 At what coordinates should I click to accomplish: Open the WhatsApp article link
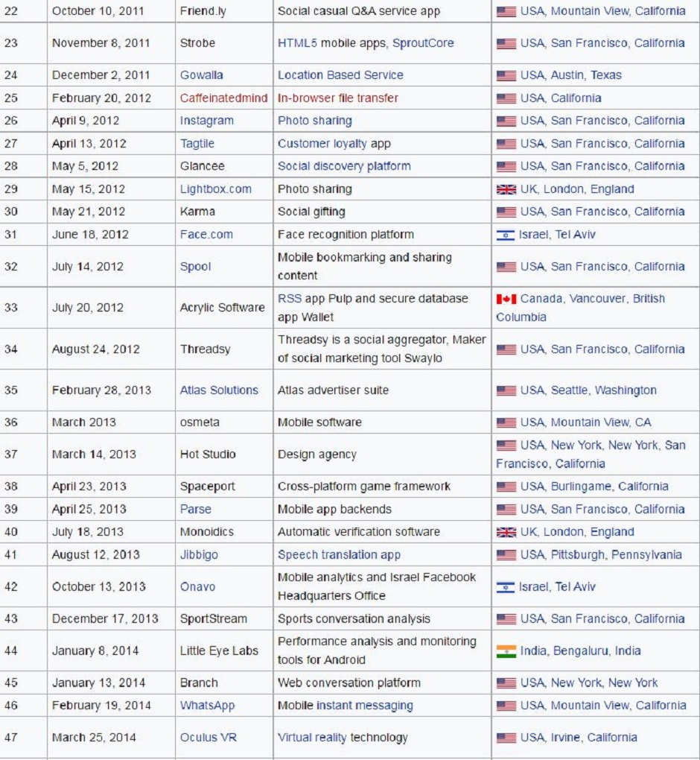207,706
